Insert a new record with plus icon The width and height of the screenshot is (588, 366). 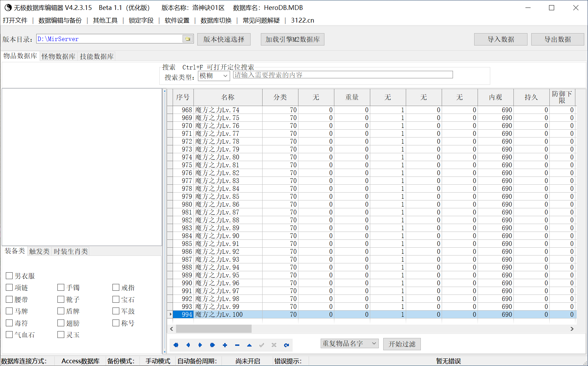click(225, 345)
